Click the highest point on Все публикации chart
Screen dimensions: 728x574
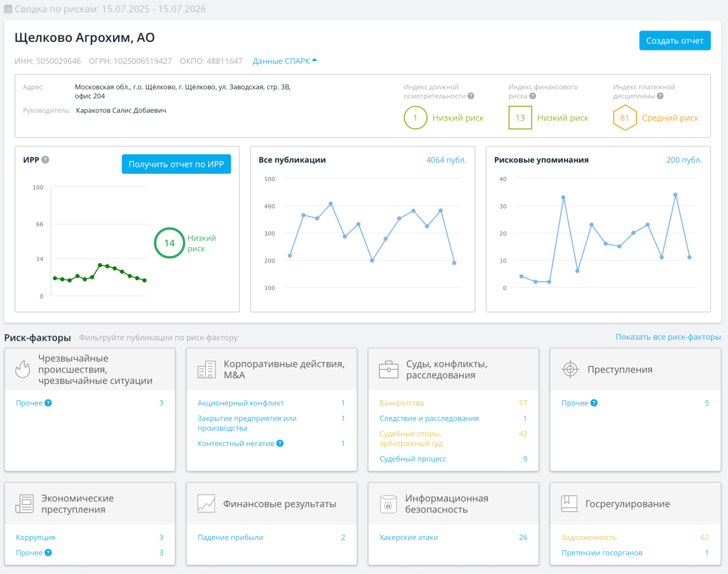coord(331,204)
